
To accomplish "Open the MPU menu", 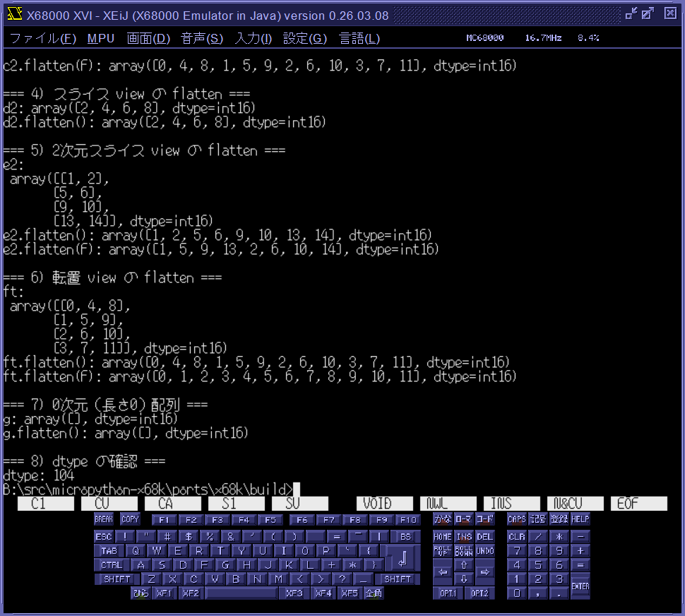I will (100, 38).
